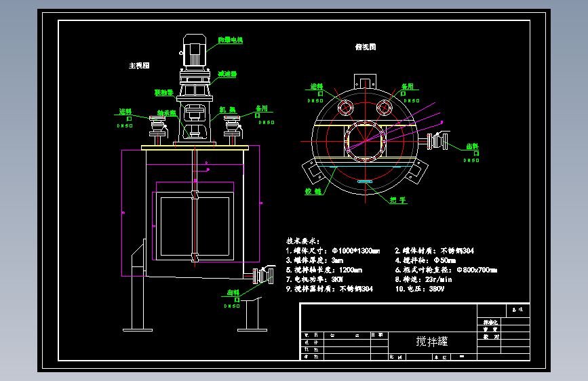The image size is (588, 381).
Task: Select the 联轴器 label
Action: point(164,92)
